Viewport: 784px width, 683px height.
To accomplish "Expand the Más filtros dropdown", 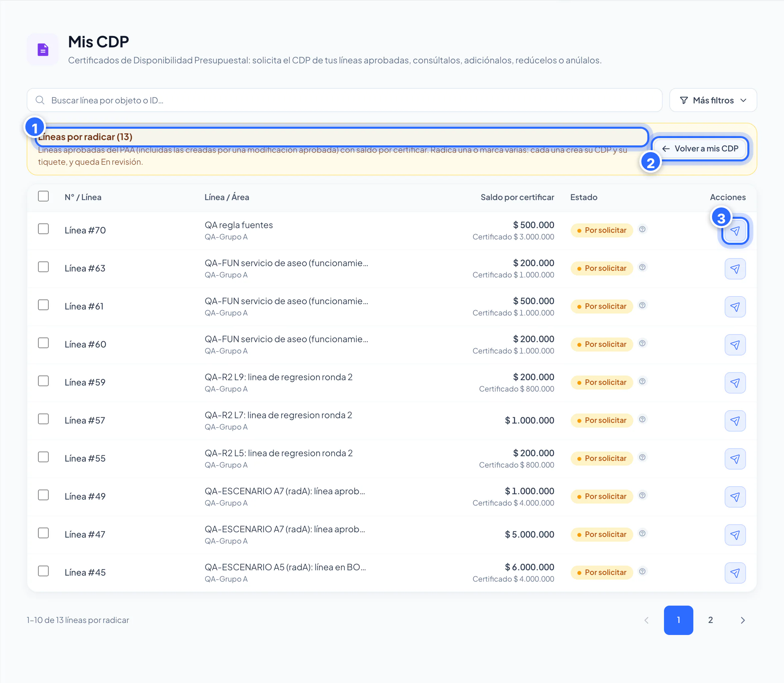I will point(713,100).
